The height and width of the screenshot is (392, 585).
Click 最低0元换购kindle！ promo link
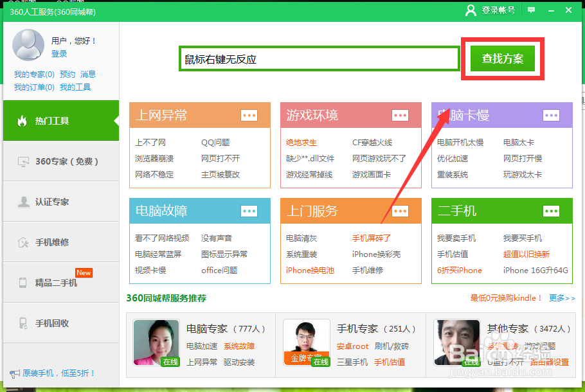pyautogui.click(x=506, y=298)
